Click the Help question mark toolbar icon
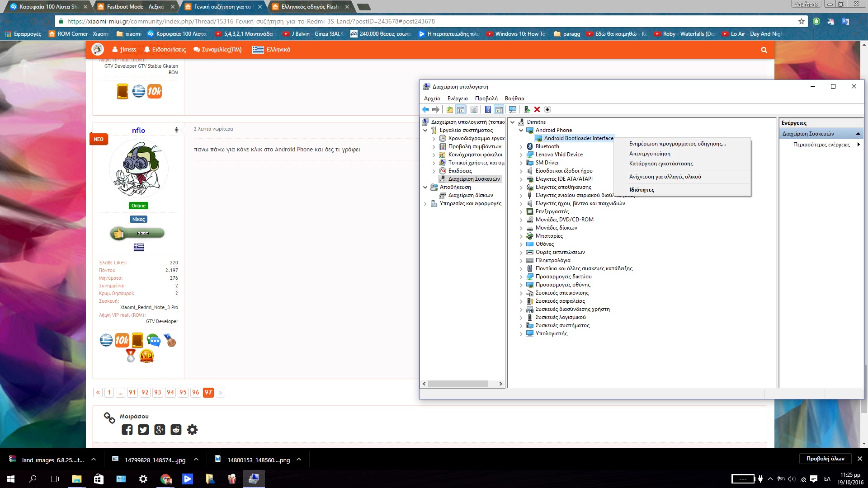The image size is (868, 488). (x=488, y=109)
